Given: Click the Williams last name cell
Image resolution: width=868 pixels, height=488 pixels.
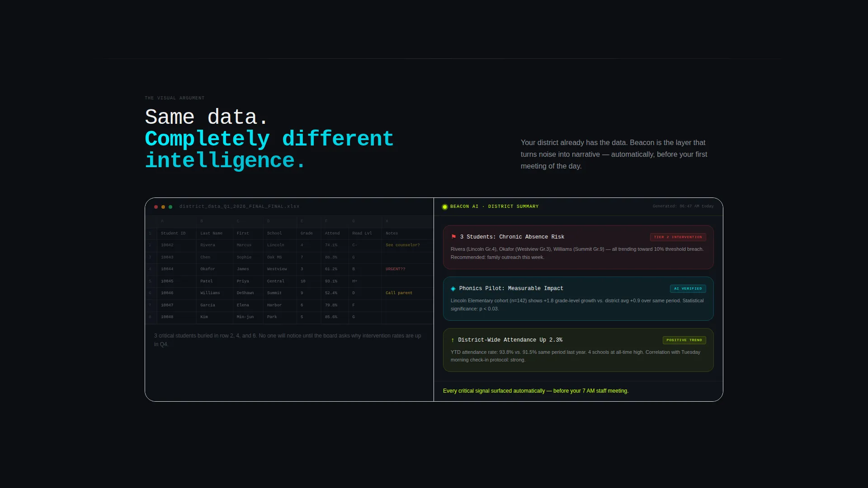Looking at the screenshot, I should (215, 293).
